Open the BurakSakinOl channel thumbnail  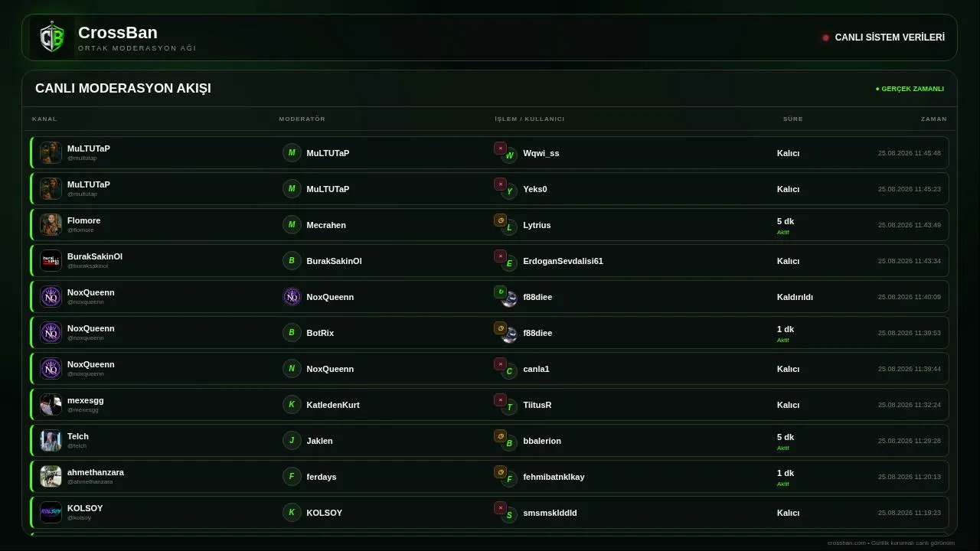(x=51, y=261)
